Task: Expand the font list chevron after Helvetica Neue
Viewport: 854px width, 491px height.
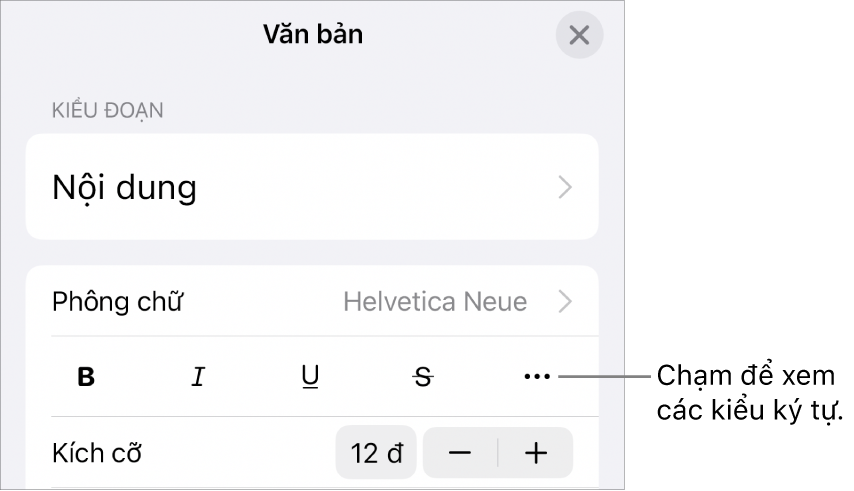Action: coord(566,301)
